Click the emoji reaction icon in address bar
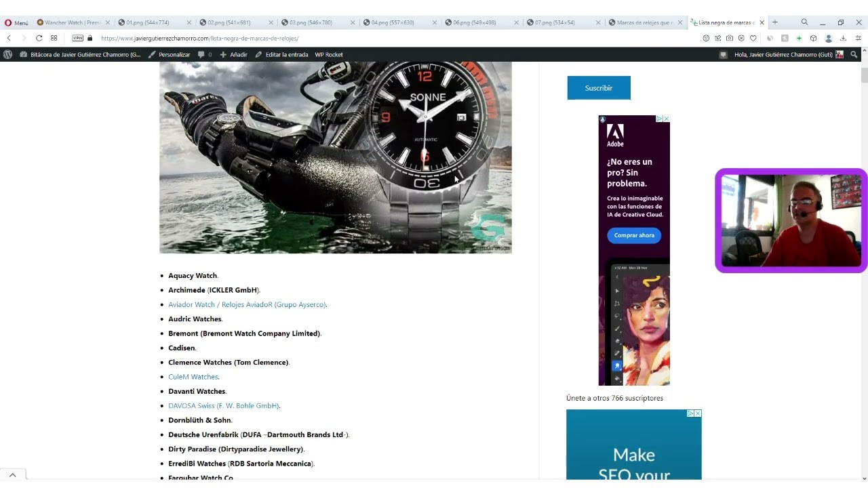868x488 pixels. [706, 38]
